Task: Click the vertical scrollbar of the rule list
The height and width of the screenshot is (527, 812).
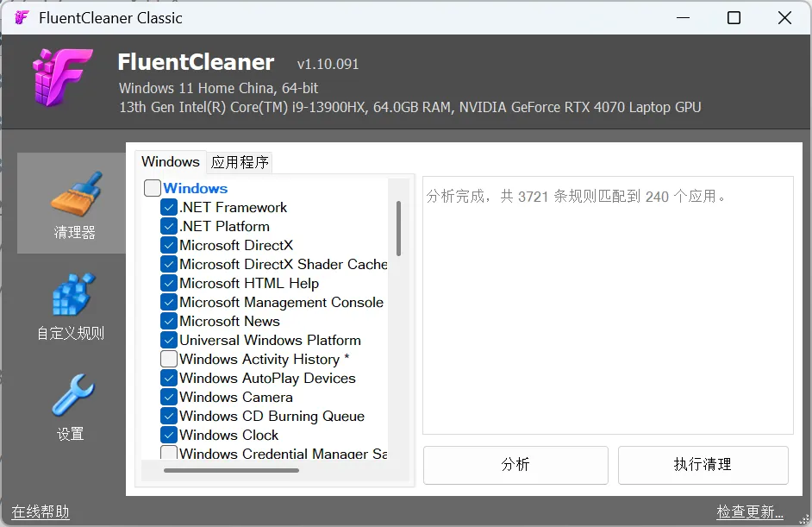Action: coord(398,229)
